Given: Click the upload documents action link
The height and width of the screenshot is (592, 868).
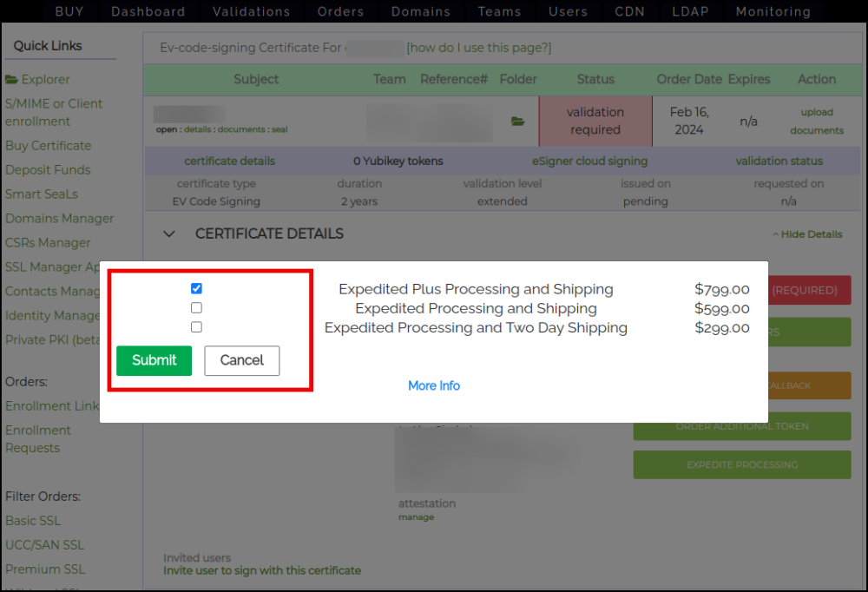Looking at the screenshot, I should pyautogui.click(x=816, y=122).
